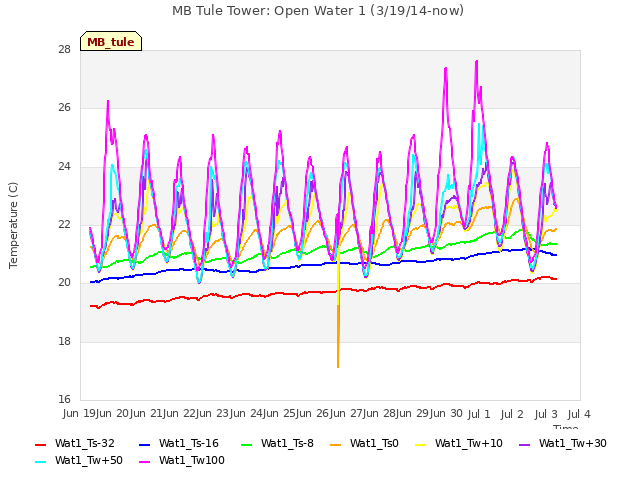Click the Jun 20 x-axis label
This screenshot has height=480, width=640.
point(112,414)
